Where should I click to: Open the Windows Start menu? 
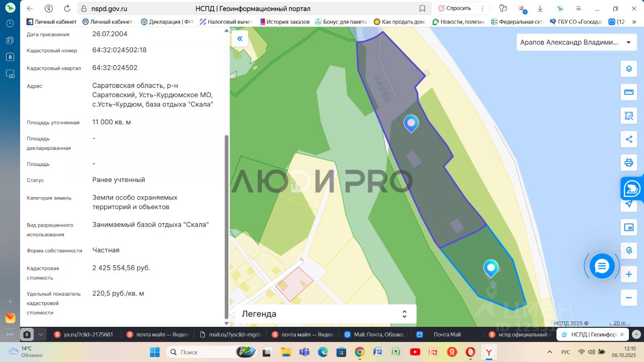pos(154,352)
